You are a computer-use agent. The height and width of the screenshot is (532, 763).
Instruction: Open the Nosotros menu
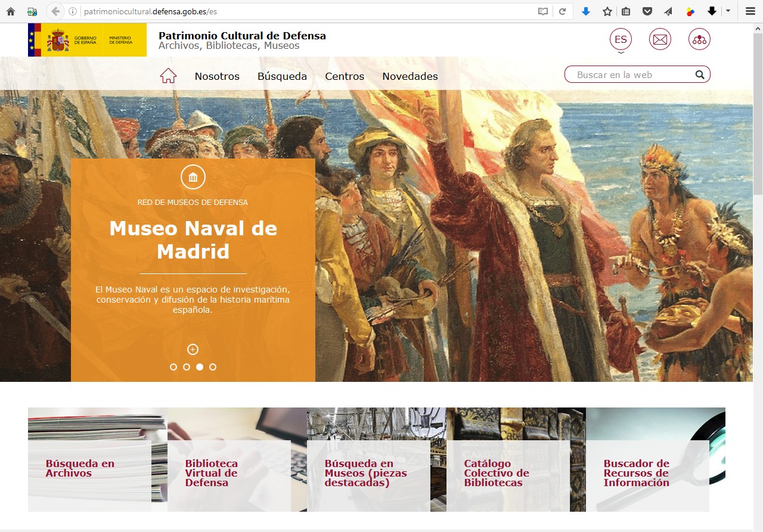[x=217, y=76]
